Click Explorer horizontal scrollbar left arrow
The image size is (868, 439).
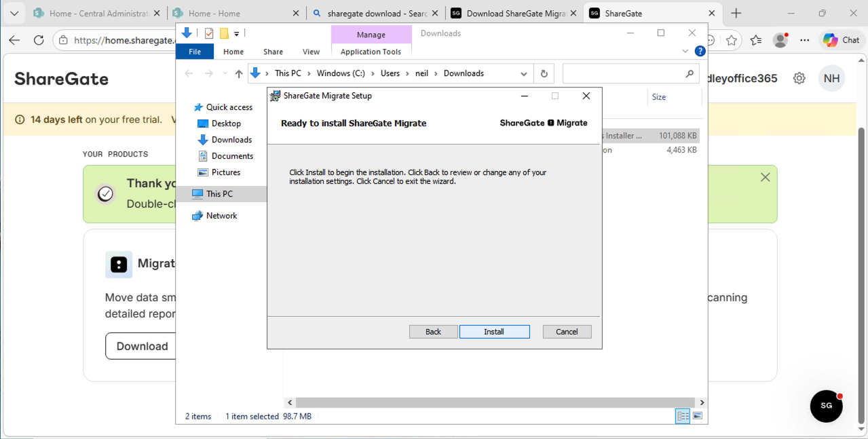coord(290,402)
